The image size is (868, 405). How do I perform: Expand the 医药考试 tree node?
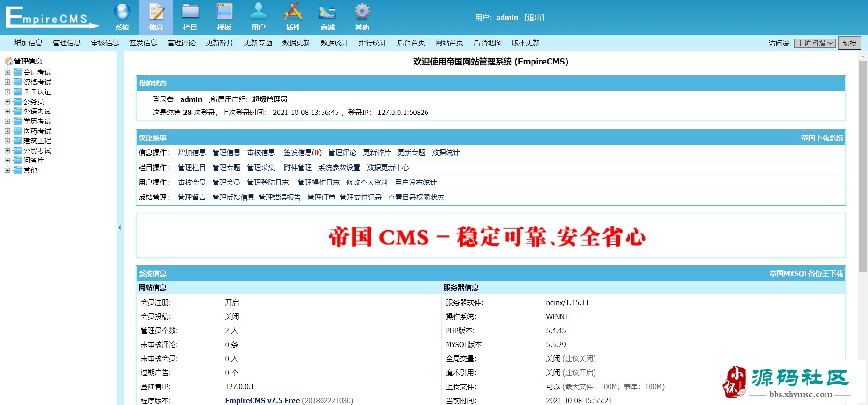7,131
